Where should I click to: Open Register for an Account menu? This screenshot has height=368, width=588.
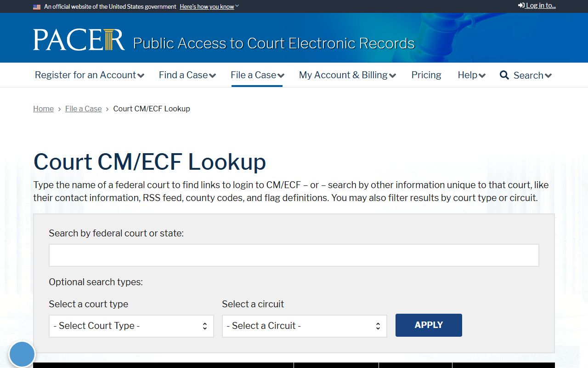pyautogui.click(x=90, y=75)
